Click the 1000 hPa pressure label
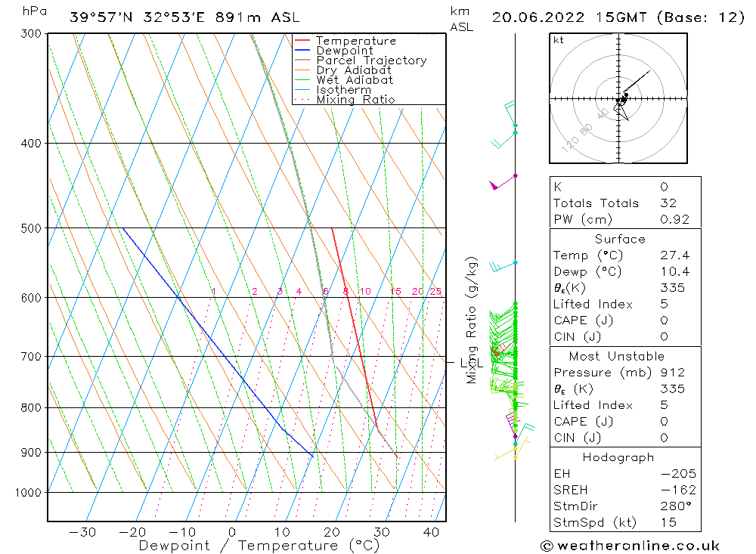Viewport: 756px width, 554px height. pos(29,493)
